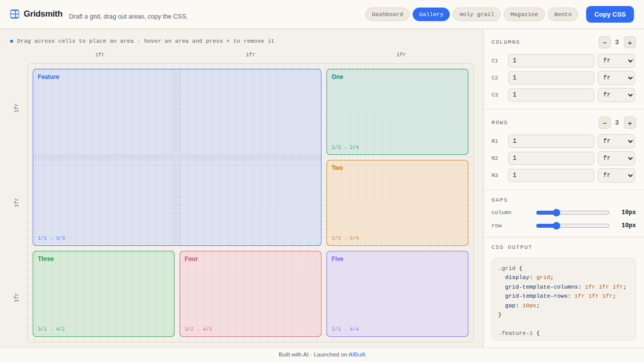The image size is (644, 362).
Task: Click the '3/3 → 4/4' placement label
Action: click(345, 329)
